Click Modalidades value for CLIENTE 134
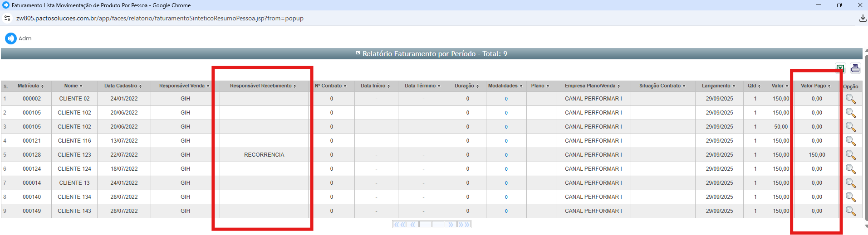868x235 pixels. click(506, 197)
